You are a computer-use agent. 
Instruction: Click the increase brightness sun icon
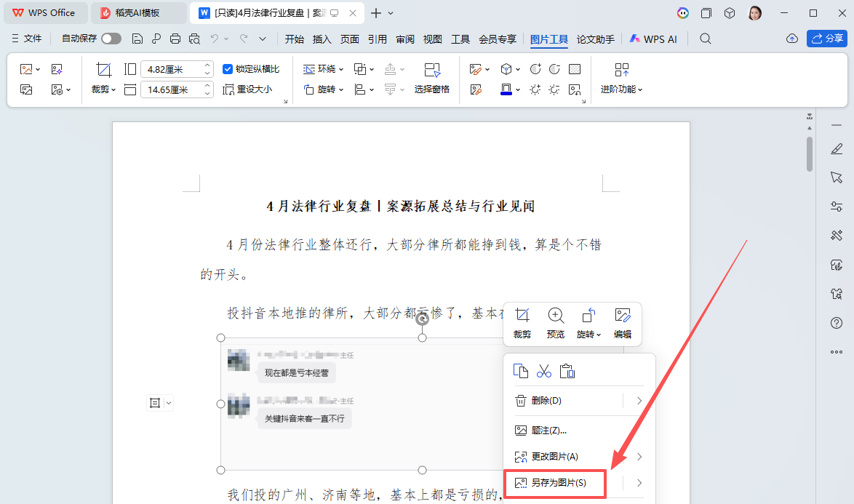pos(535,89)
